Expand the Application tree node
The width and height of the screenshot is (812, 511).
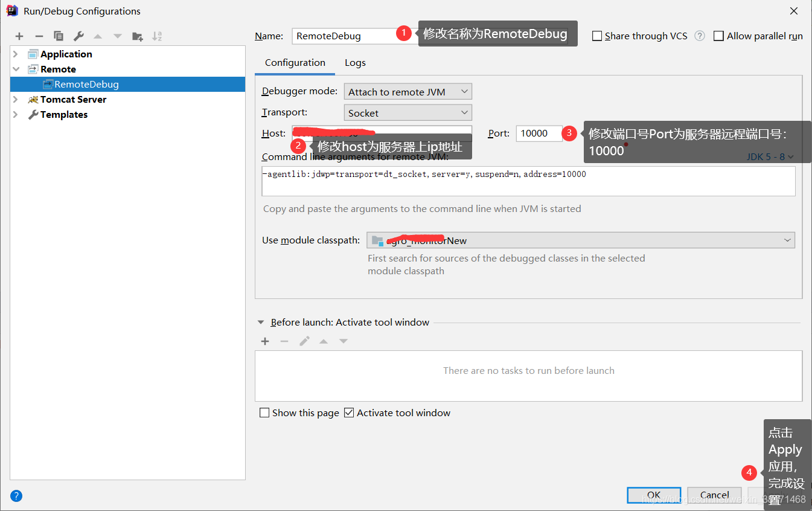point(16,54)
